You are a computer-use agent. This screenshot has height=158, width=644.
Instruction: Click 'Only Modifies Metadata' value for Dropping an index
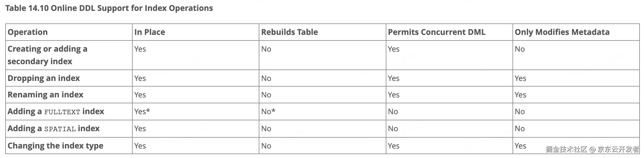point(520,78)
